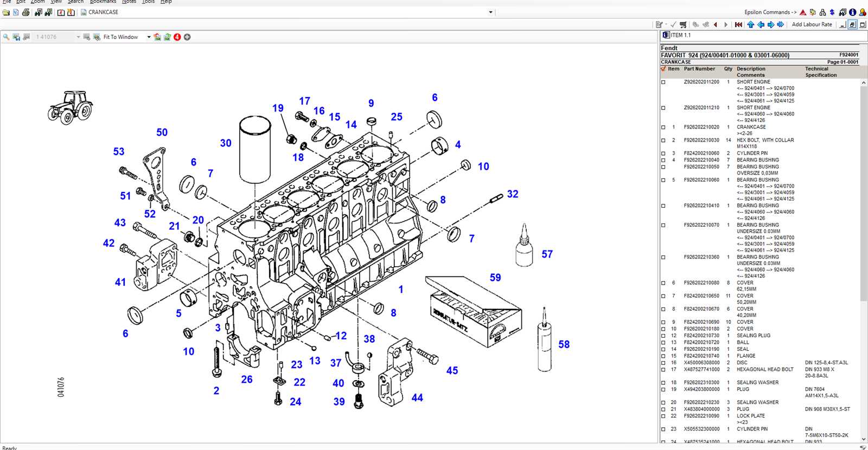The image size is (868, 450).
Task: Click the Part Number column header
Action: coord(699,69)
